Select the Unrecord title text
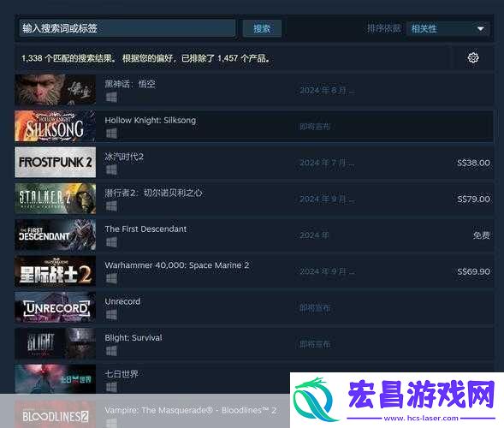This screenshot has width=504, height=428. coord(122,301)
